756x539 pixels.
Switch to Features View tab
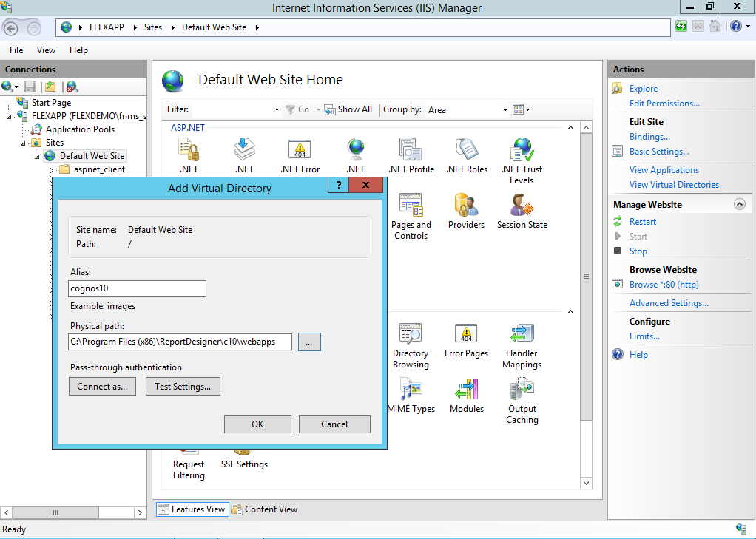click(x=192, y=509)
